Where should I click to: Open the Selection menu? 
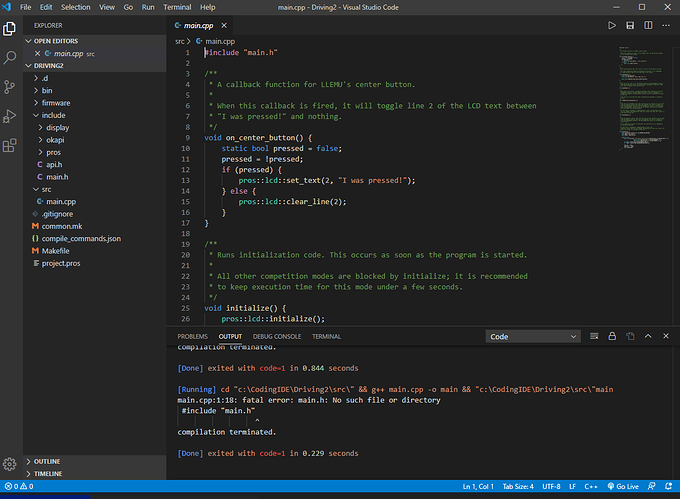point(75,7)
